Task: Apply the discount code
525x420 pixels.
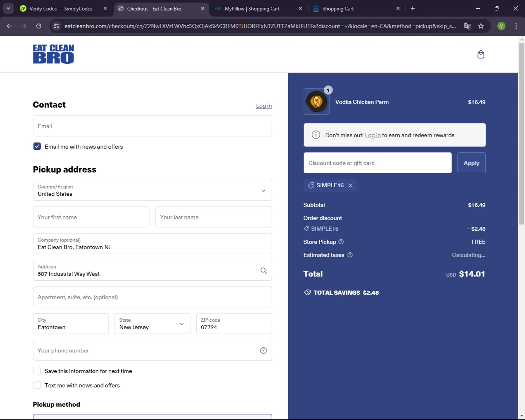Action: point(471,163)
